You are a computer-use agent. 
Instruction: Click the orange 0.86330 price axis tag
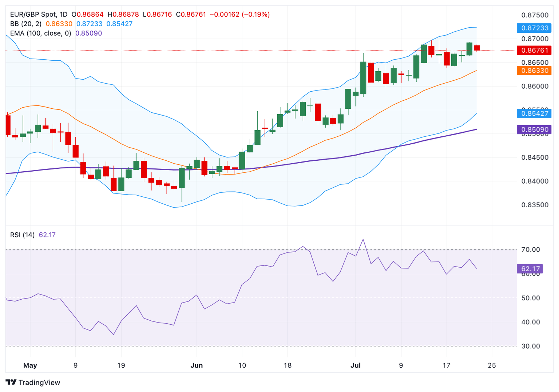pos(534,71)
